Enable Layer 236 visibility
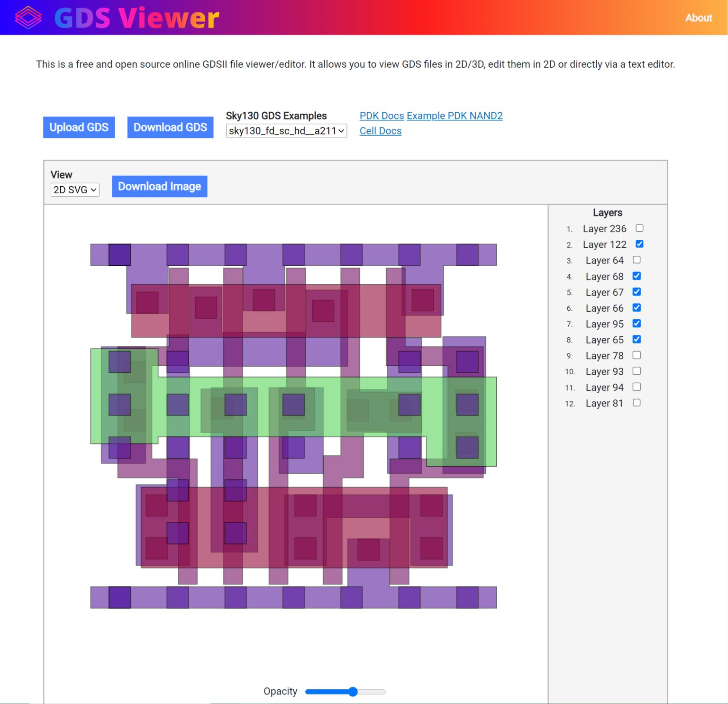 (639, 228)
